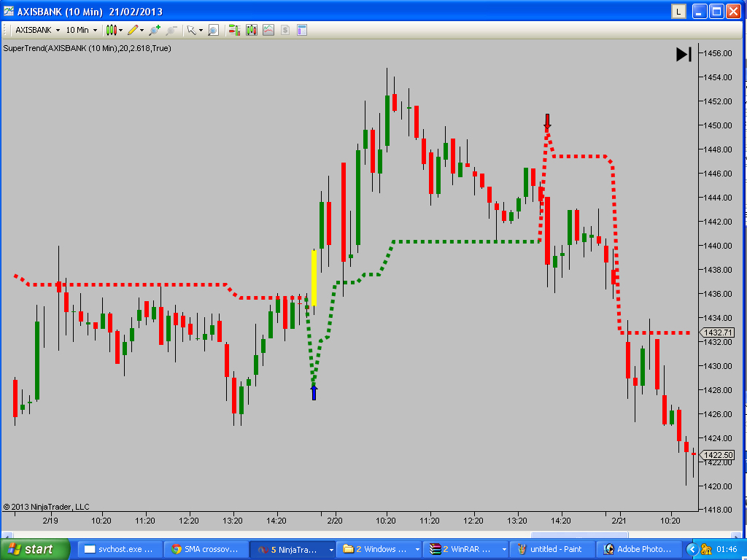The height and width of the screenshot is (560, 747).
Task: Click the 01:46 taskbar clock
Action: point(727,550)
